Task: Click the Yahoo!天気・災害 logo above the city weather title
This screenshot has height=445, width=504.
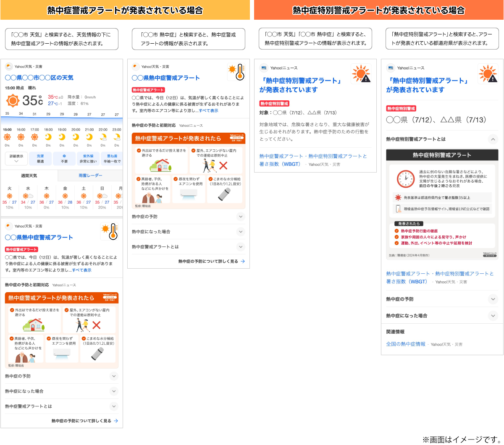Action: [x=9, y=67]
